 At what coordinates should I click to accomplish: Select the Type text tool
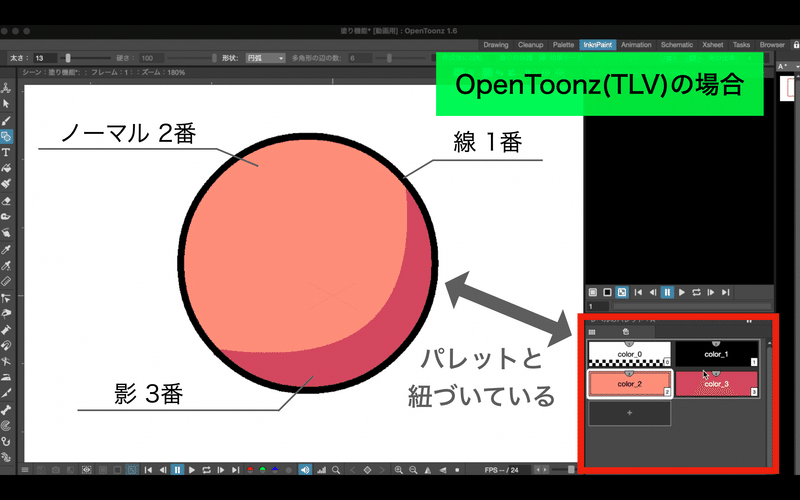6,153
